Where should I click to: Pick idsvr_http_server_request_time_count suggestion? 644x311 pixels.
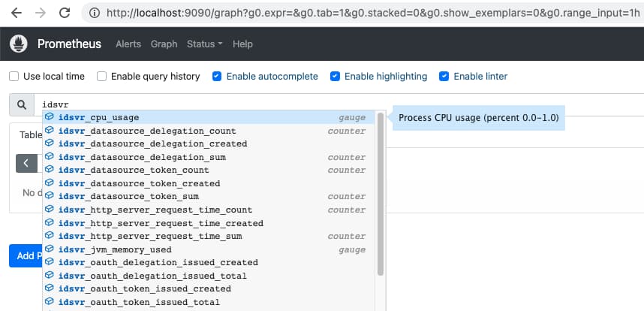209,210
